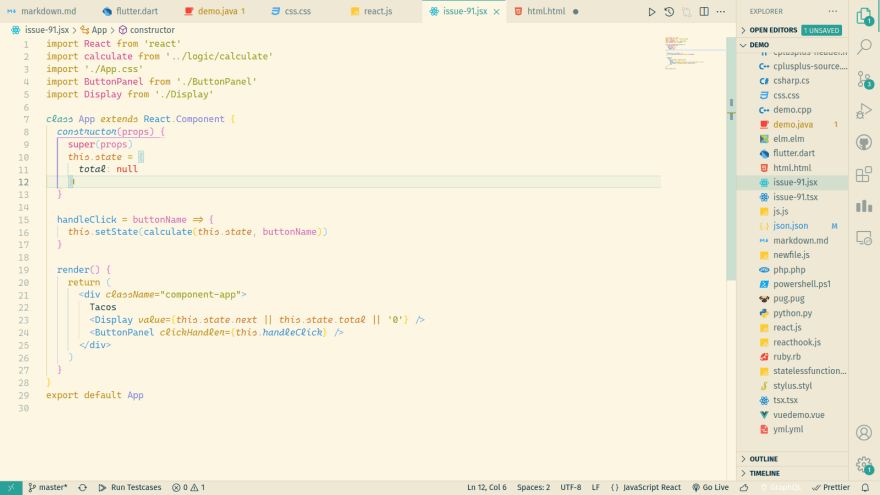Open ruby.rb in the explorer
Image resolution: width=880 pixels, height=495 pixels.
[x=792, y=357]
